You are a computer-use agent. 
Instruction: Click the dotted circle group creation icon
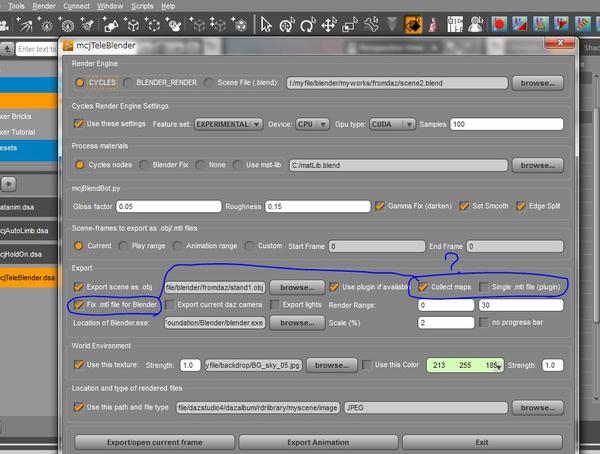pos(153,24)
